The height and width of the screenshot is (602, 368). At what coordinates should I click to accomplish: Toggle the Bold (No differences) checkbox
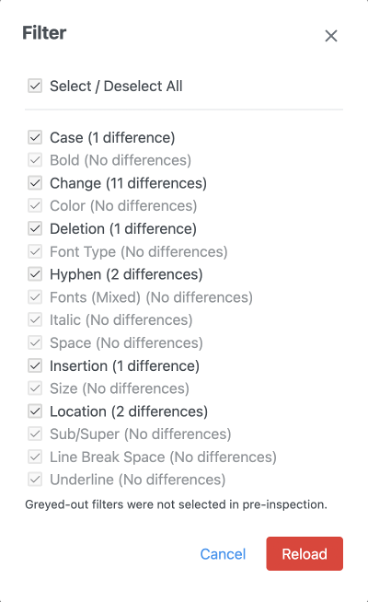tap(35, 160)
